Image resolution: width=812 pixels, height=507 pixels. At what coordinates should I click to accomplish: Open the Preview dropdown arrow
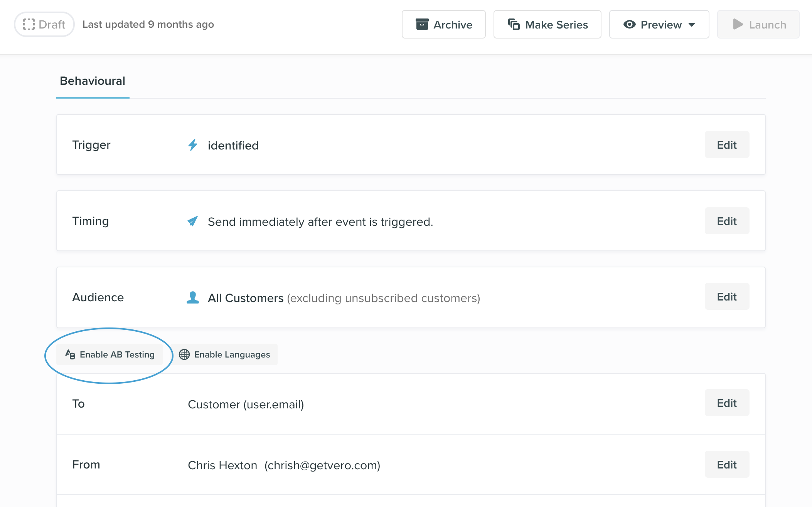691,24
